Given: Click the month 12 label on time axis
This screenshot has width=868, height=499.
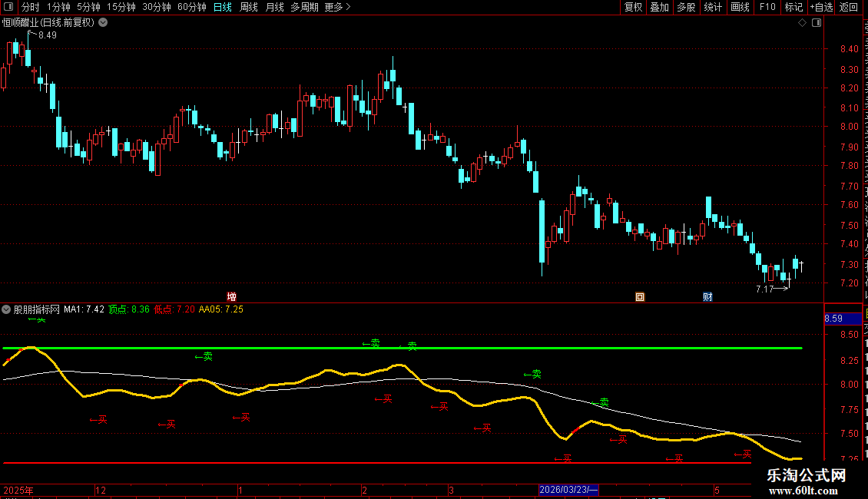Looking at the screenshot, I should click(100, 490).
